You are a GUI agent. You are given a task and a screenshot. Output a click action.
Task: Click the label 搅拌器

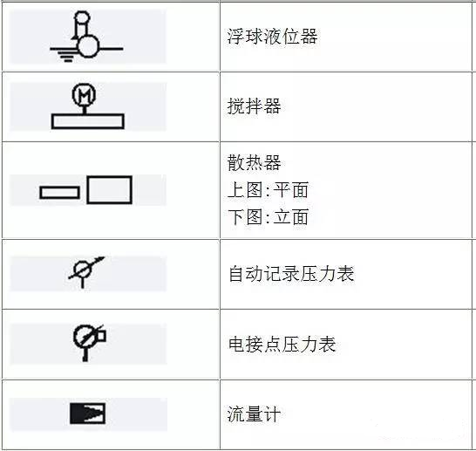click(254, 106)
